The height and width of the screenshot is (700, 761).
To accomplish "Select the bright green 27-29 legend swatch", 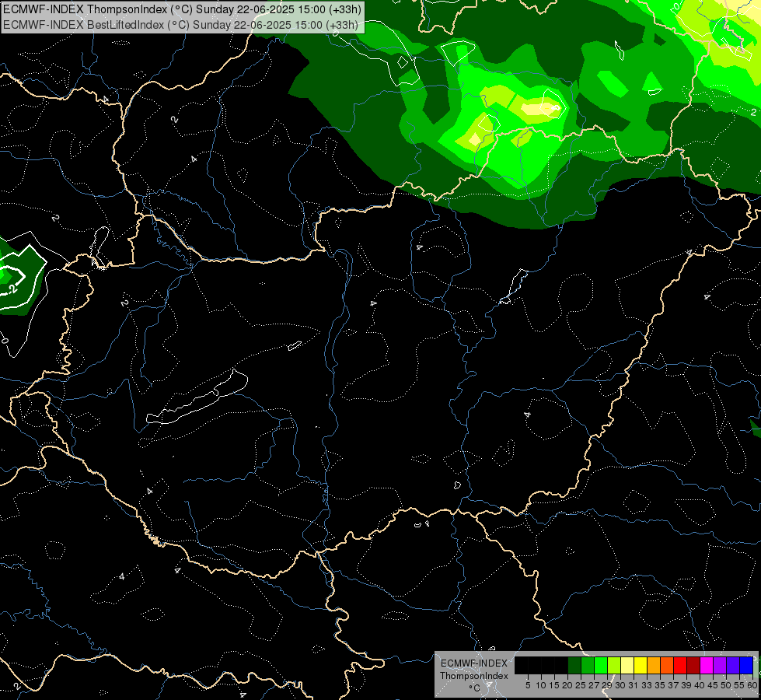I will tap(600, 666).
